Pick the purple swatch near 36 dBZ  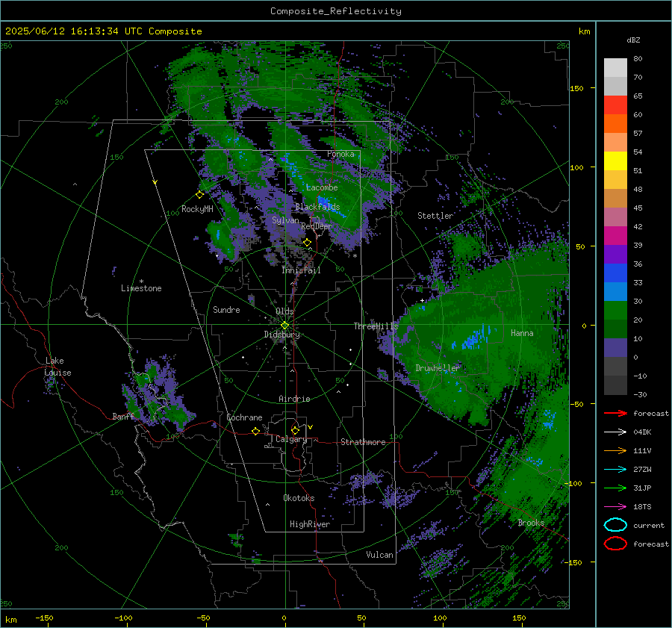pos(615,255)
